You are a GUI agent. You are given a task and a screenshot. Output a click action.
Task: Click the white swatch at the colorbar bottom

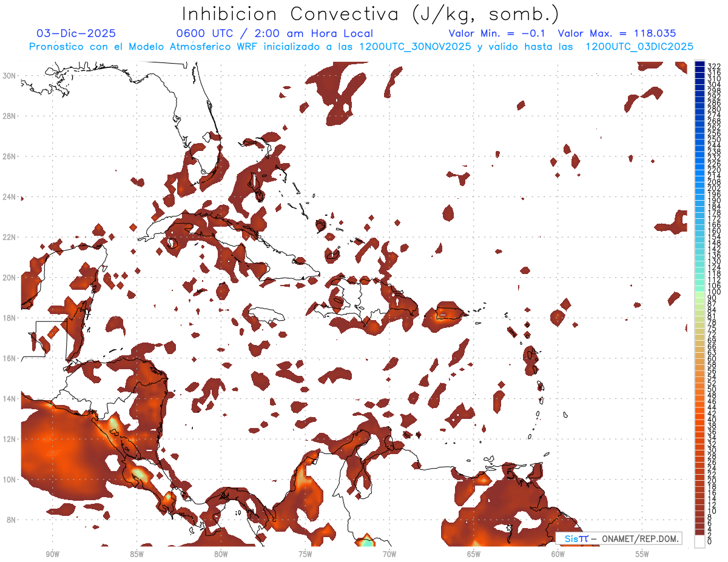pos(699,540)
